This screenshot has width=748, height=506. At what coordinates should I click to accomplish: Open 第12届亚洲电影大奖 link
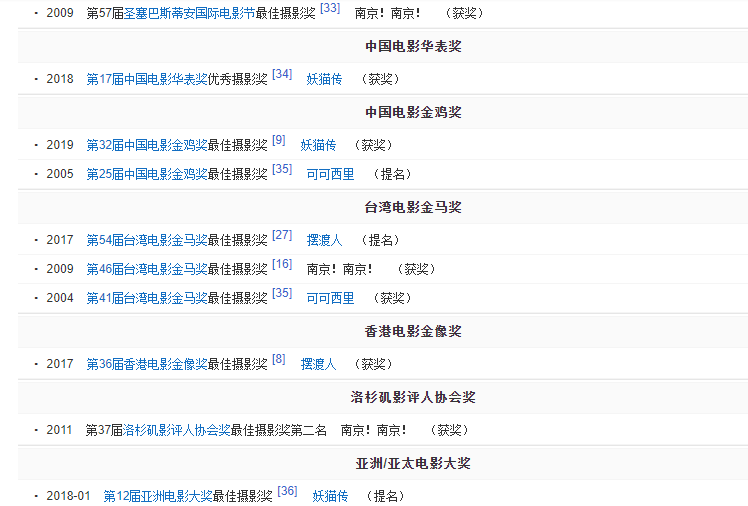[x=158, y=496]
